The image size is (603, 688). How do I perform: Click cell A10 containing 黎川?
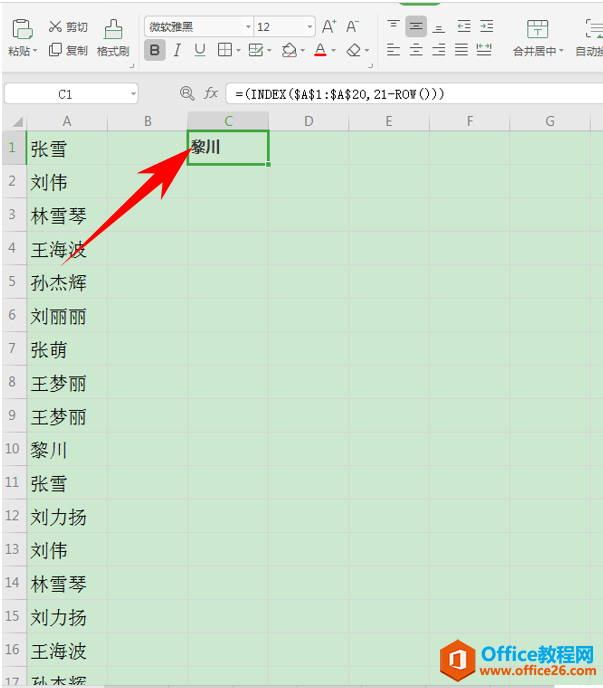point(67,449)
